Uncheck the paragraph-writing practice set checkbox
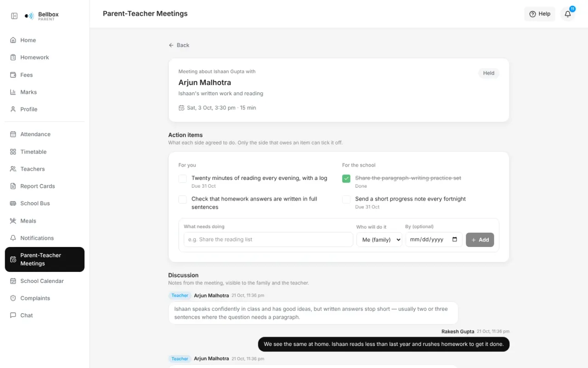Viewport: 588px width, 368px height. click(346, 178)
